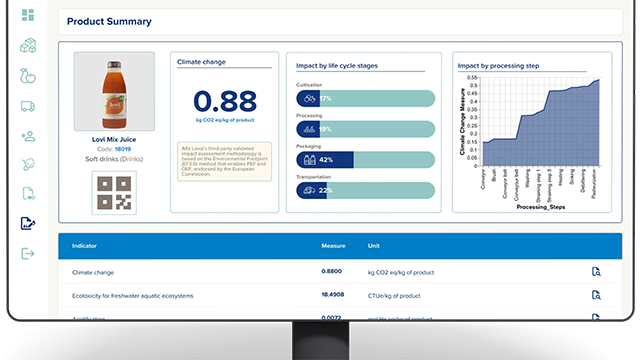Viewport: 640px width, 360px height.
Task: Click the Packaging 42% bar
Action: click(x=366, y=160)
